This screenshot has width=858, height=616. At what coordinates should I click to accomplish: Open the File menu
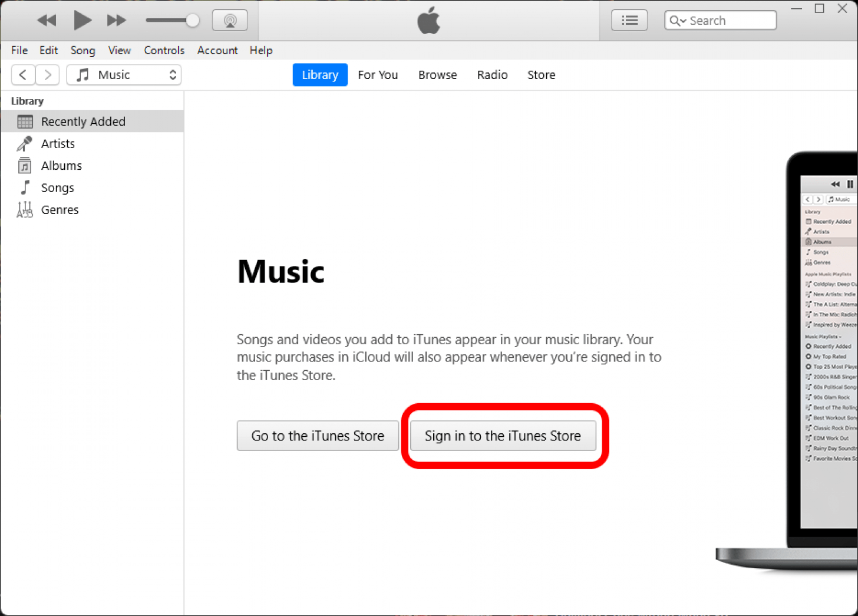[x=19, y=51]
